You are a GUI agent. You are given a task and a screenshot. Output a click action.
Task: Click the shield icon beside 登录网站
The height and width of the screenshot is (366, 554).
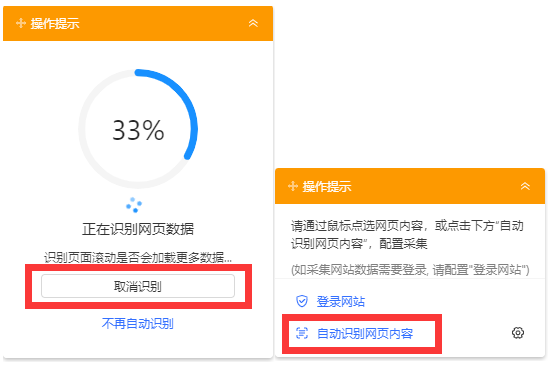(x=302, y=301)
